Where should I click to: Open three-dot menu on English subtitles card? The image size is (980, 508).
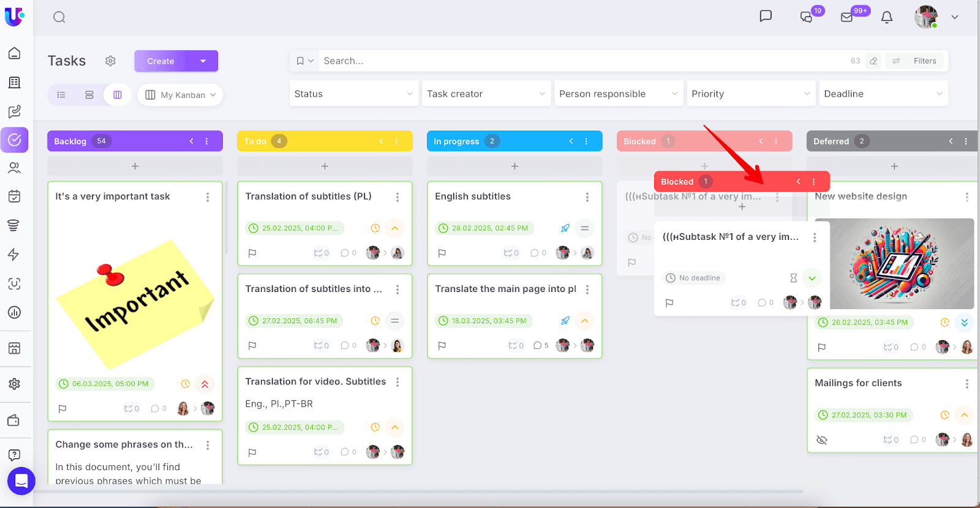point(587,197)
